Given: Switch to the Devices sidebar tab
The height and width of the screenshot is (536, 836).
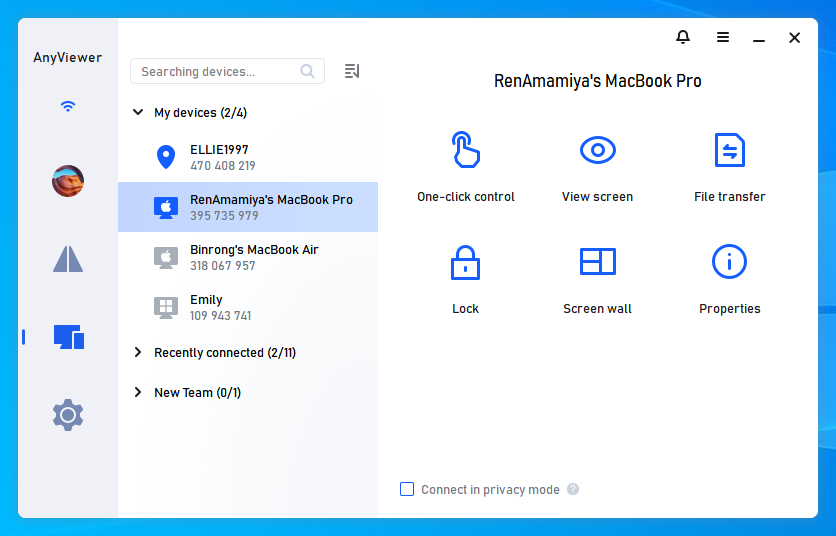Looking at the screenshot, I should pos(69,337).
